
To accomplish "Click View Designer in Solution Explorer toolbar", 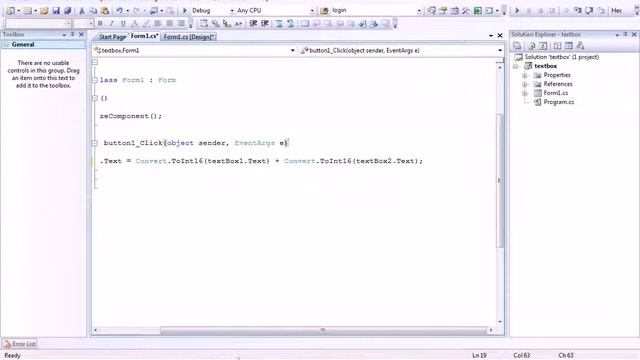I will (569, 46).
